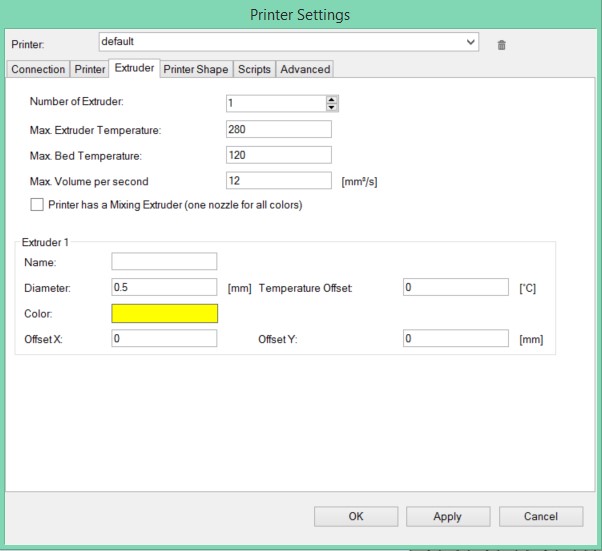
Task: Open the Advanced tab
Action: point(305,69)
